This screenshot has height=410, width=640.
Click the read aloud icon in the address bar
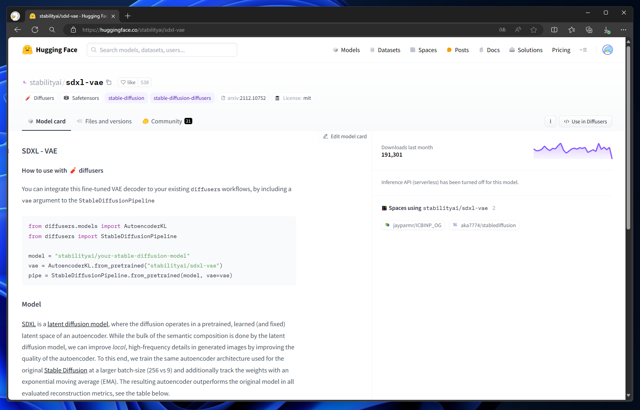tap(518, 30)
